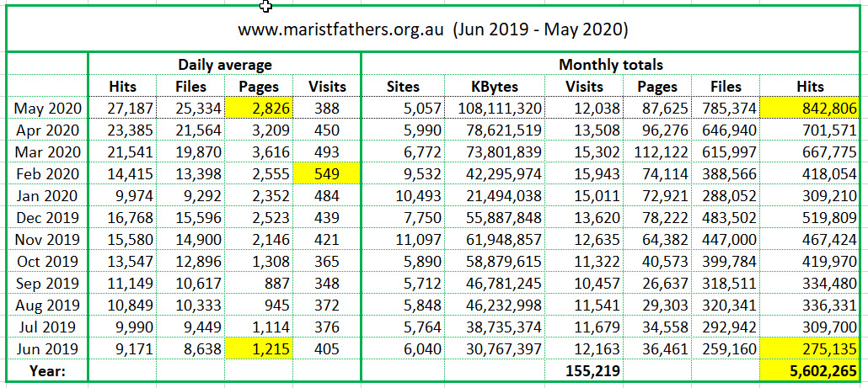Select cell 38,735,374 KBytes
868x388 pixels.
pos(495,327)
